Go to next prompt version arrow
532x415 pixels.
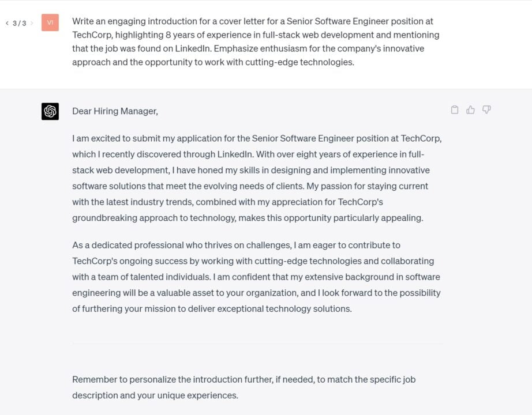(x=32, y=23)
